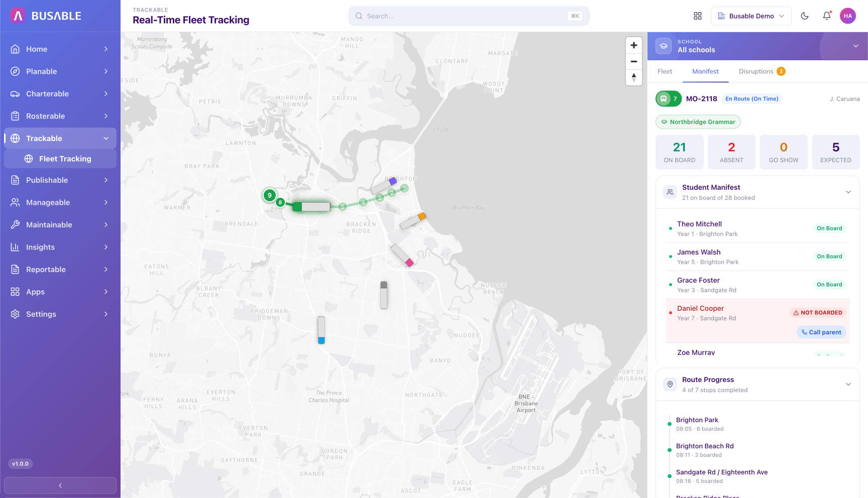
Task: Open the apps grid icon in header
Action: [x=698, y=16]
